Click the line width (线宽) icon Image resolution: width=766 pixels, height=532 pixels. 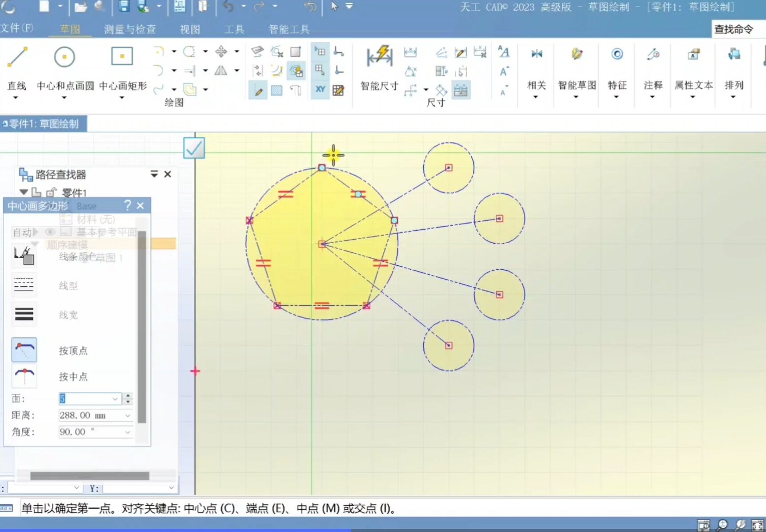24,314
